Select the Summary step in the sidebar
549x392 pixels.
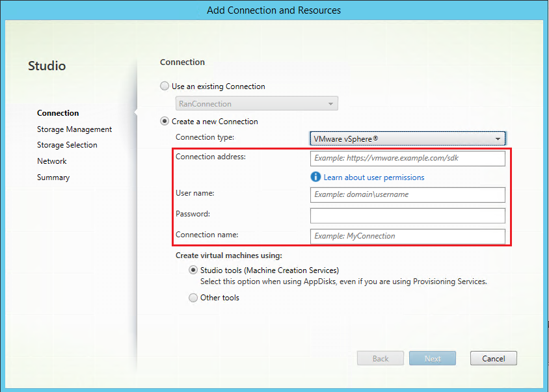(x=53, y=177)
